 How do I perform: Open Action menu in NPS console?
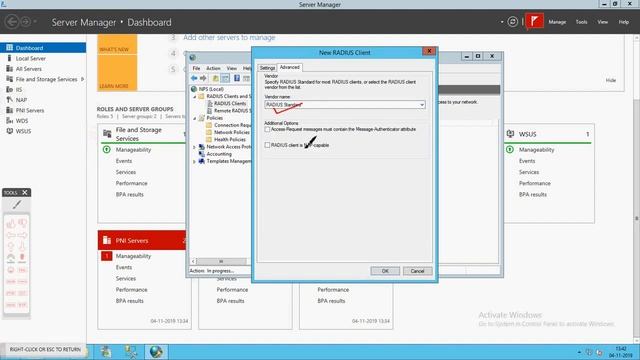coord(213,68)
